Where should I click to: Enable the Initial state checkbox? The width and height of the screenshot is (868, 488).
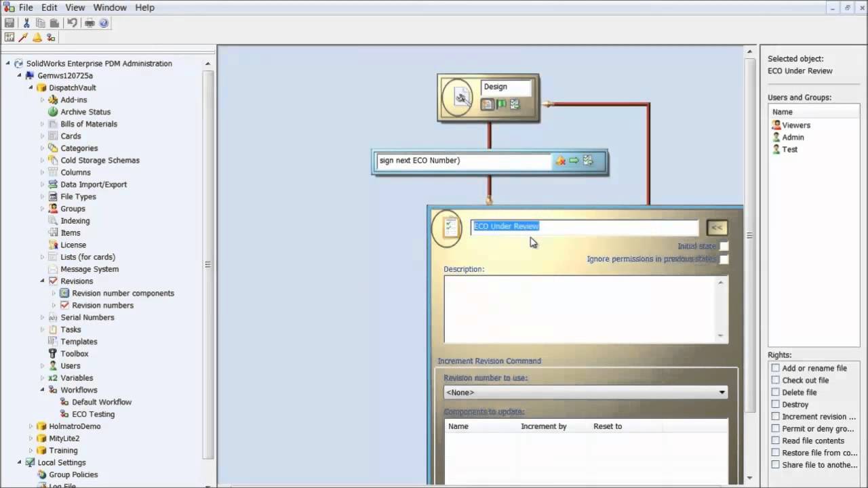pyautogui.click(x=724, y=246)
